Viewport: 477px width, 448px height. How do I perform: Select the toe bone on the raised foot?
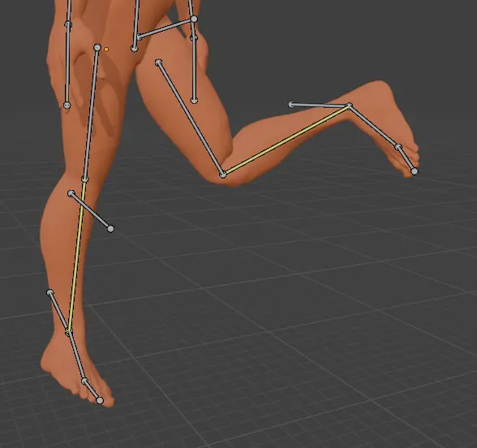(406, 159)
